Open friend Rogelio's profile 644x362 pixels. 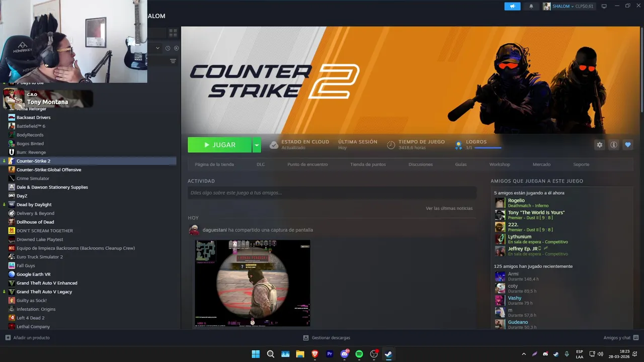[x=516, y=201]
